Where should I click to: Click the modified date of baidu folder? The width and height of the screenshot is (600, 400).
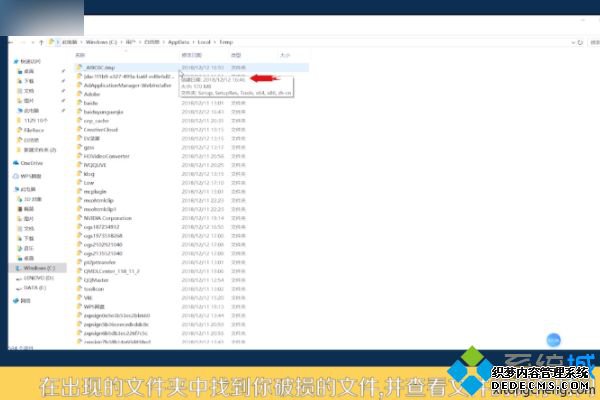tap(202, 103)
